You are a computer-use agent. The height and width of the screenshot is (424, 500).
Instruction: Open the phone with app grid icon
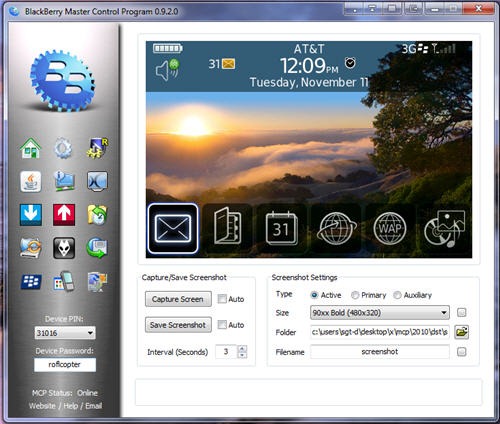[64, 282]
